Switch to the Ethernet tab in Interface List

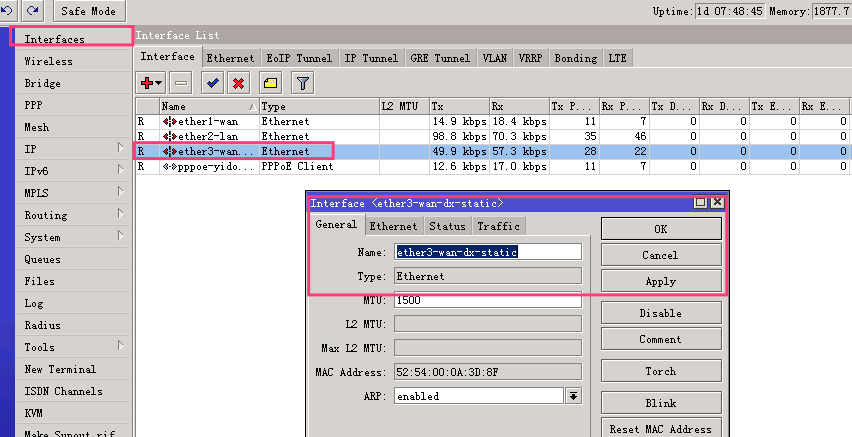click(230, 58)
